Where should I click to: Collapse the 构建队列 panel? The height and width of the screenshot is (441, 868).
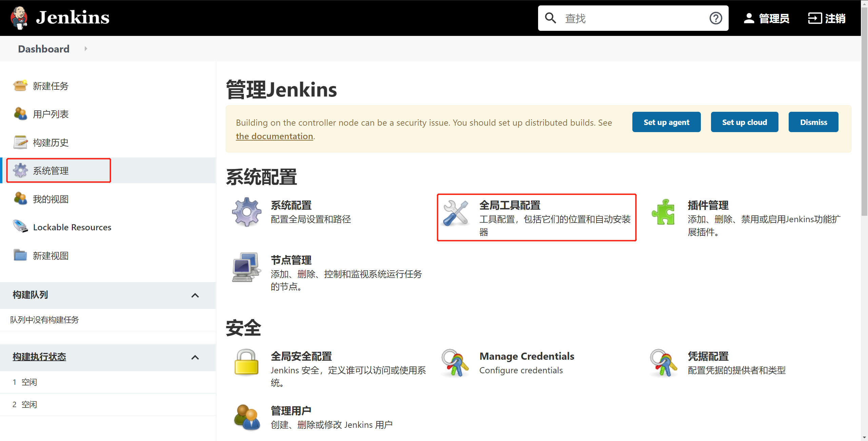(x=195, y=295)
